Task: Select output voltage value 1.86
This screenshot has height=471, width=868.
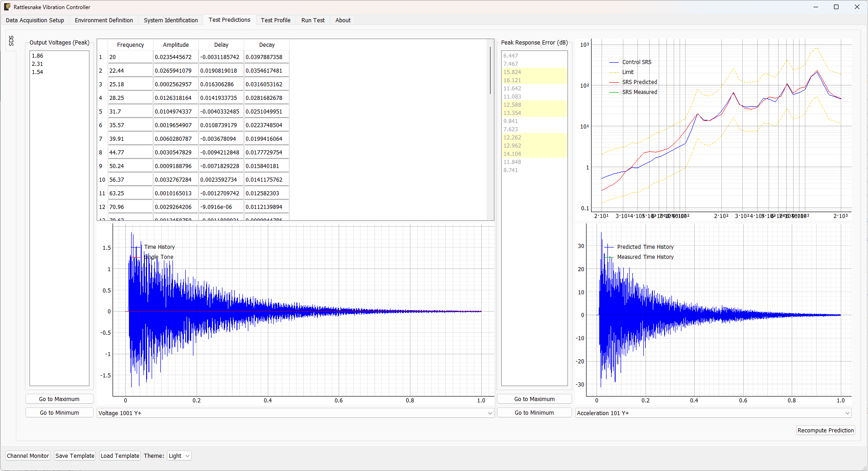Action: 59,55
